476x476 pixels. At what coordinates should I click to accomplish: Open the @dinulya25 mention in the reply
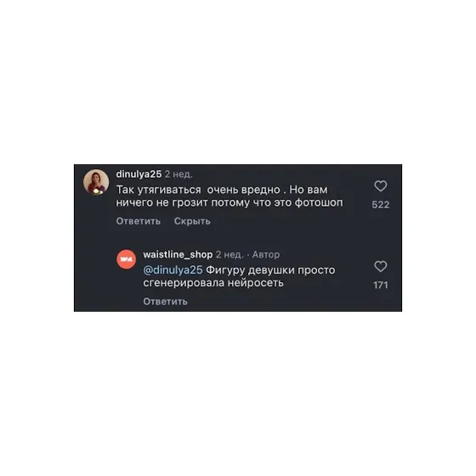coord(173,270)
